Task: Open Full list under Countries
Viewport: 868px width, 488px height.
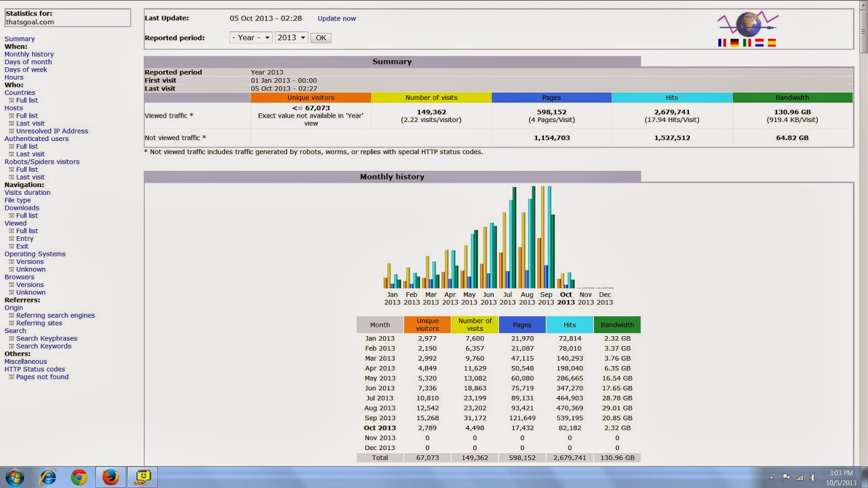Action: (x=27, y=100)
